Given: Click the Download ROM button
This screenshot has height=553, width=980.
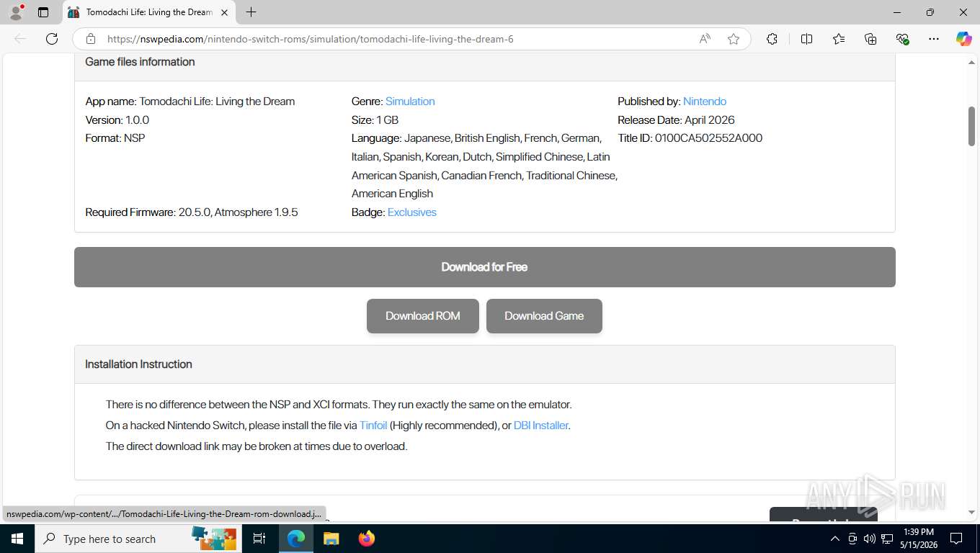Looking at the screenshot, I should click(x=423, y=316).
